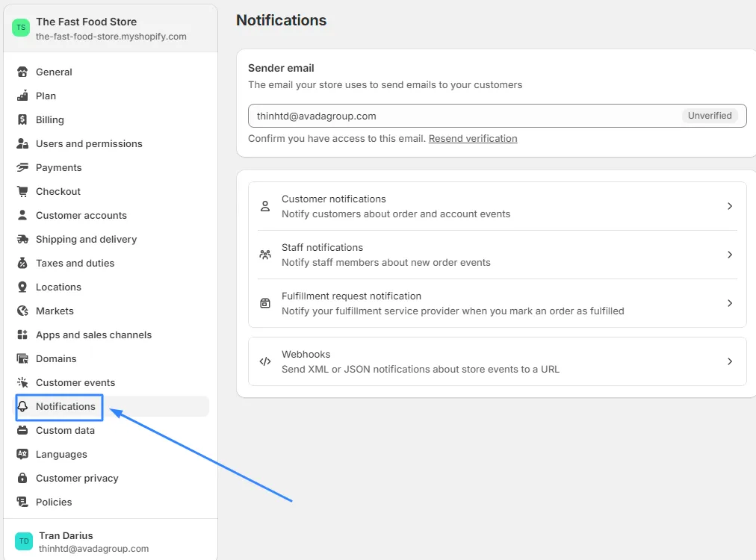Expand Staff notifications with its chevron

[x=730, y=255]
